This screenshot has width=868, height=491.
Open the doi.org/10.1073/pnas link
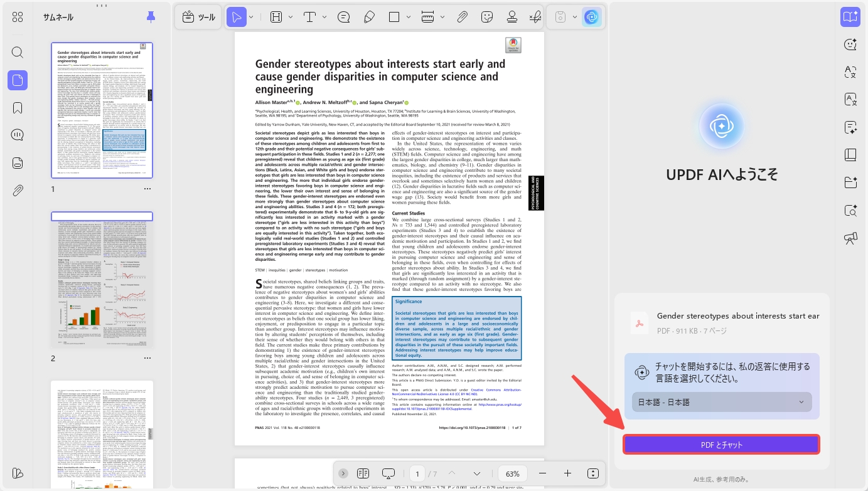coord(472,428)
